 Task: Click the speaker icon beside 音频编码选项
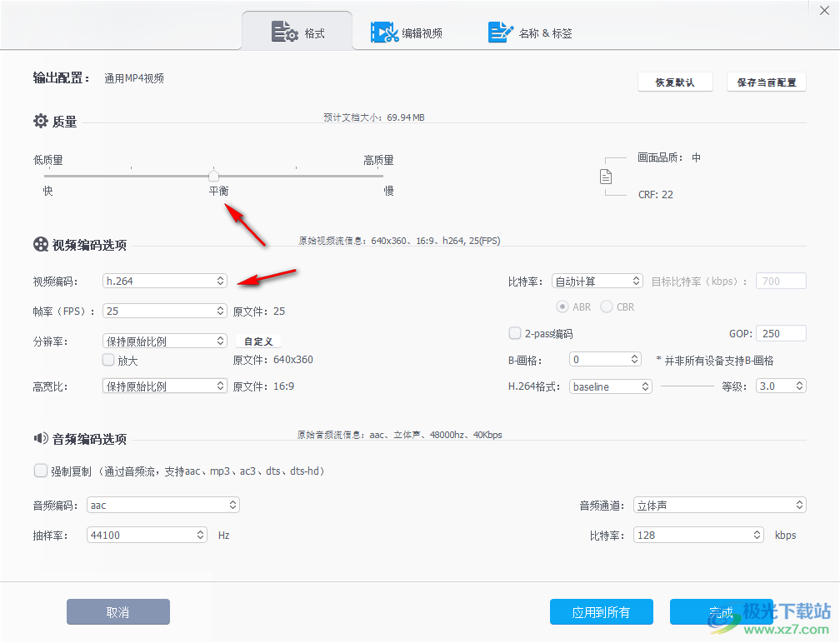click(40, 438)
